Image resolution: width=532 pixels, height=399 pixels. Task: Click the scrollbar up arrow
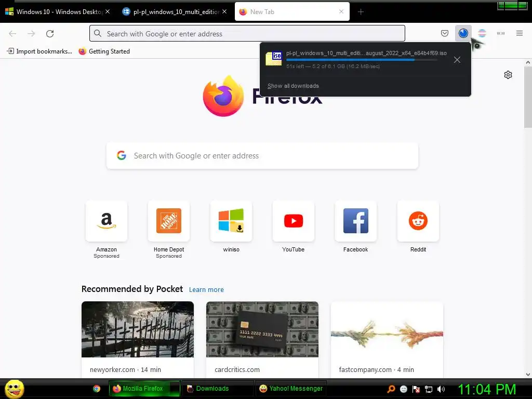pyautogui.click(x=528, y=62)
